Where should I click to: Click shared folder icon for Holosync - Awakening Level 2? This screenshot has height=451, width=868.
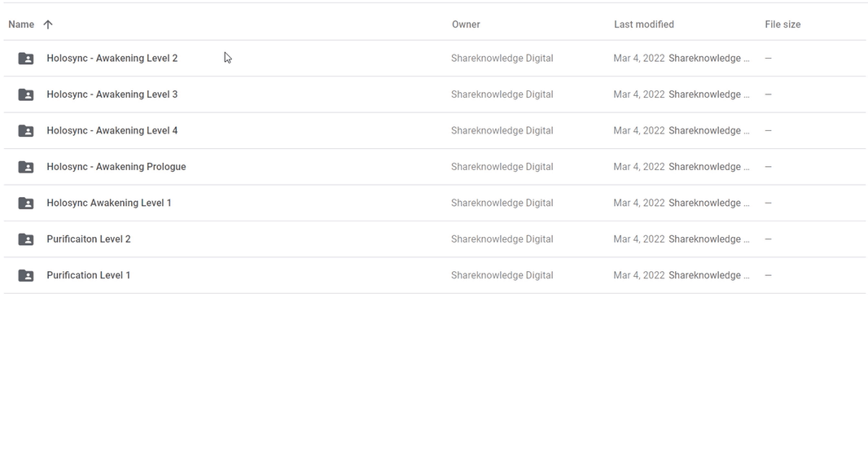tap(26, 58)
